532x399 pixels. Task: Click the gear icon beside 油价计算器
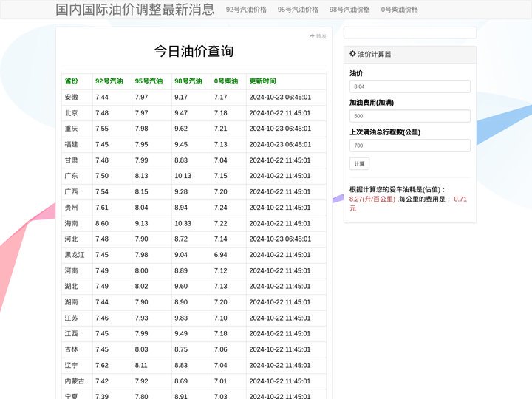pyautogui.click(x=352, y=54)
